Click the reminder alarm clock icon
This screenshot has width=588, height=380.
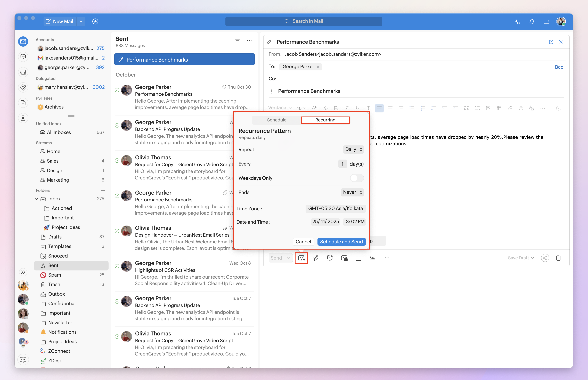(x=330, y=258)
